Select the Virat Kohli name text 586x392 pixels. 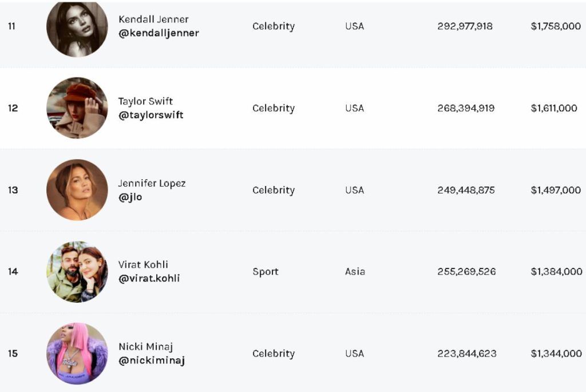(143, 264)
